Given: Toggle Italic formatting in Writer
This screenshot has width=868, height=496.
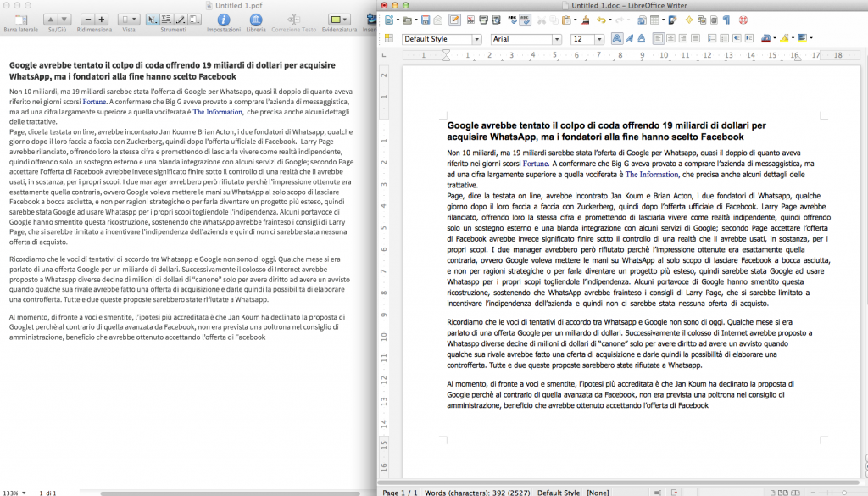Looking at the screenshot, I should pyautogui.click(x=630, y=38).
